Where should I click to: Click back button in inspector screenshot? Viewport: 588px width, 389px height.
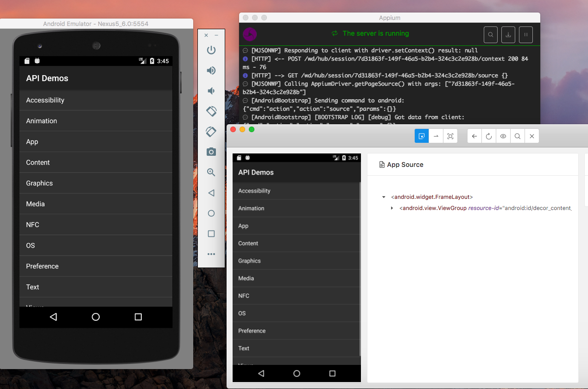[261, 373]
